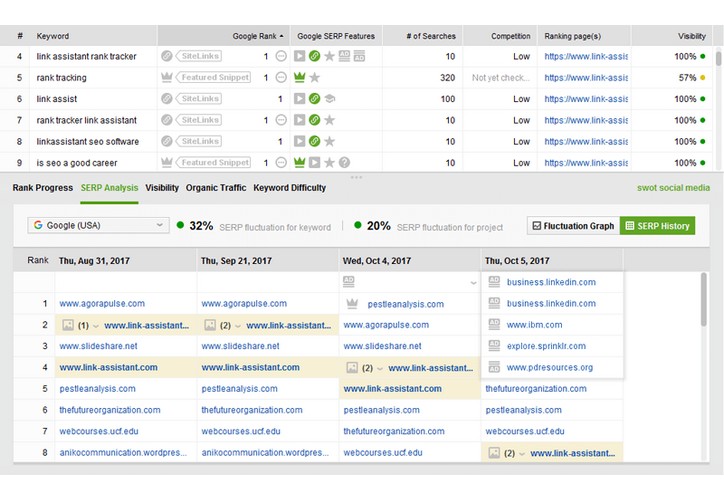Click the star icon in the linkassistant seo software row
The image size is (724, 500).
coord(329,141)
